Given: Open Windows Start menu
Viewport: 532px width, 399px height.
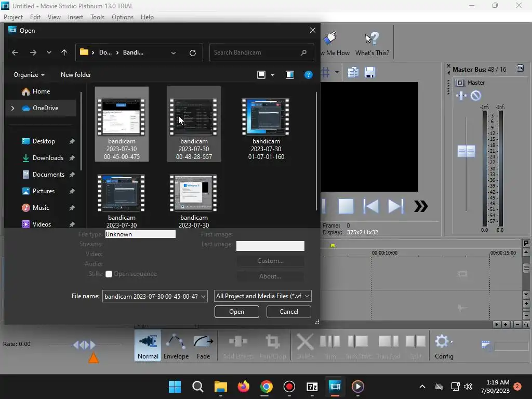Looking at the screenshot, I should tap(175, 387).
